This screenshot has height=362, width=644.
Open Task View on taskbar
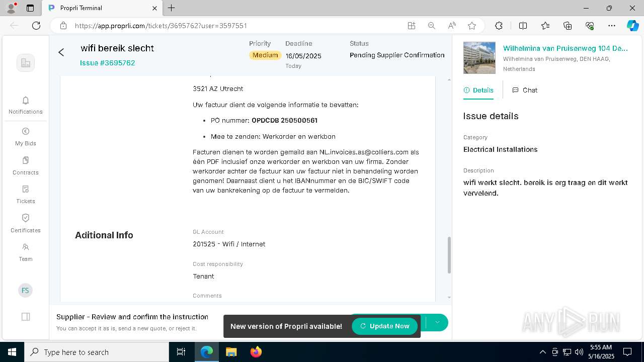click(x=181, y=352)
